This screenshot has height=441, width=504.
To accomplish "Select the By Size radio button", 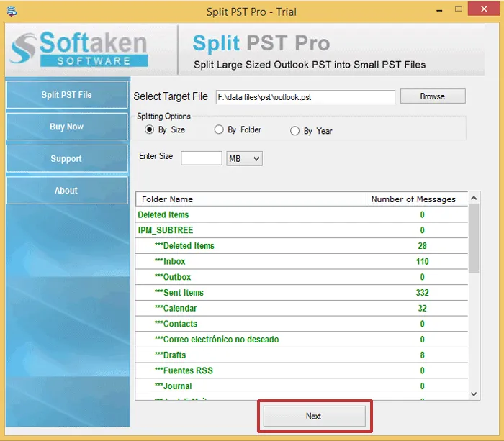I will [x=149, y=129].
